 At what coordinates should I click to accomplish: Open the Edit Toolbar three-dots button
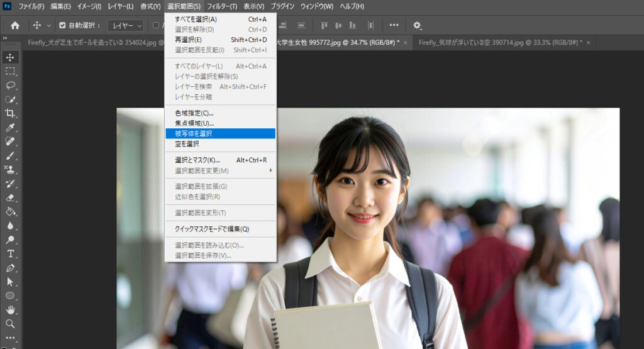[10, 338]
